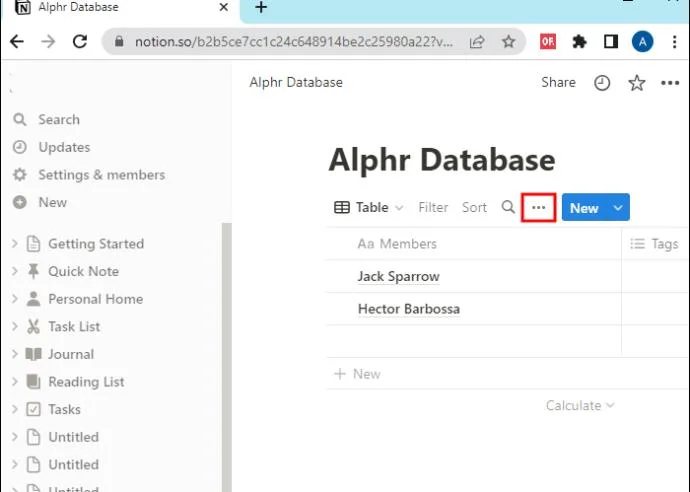Add a new row with + New

pos(357,374)
